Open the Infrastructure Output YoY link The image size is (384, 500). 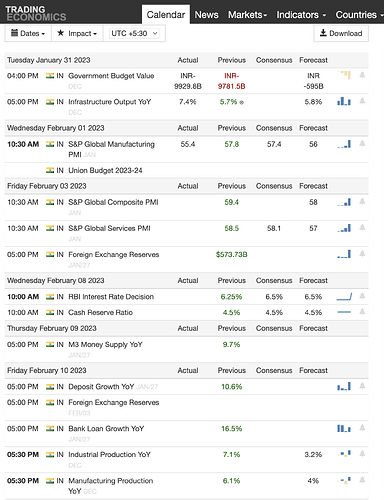(110, 102)
